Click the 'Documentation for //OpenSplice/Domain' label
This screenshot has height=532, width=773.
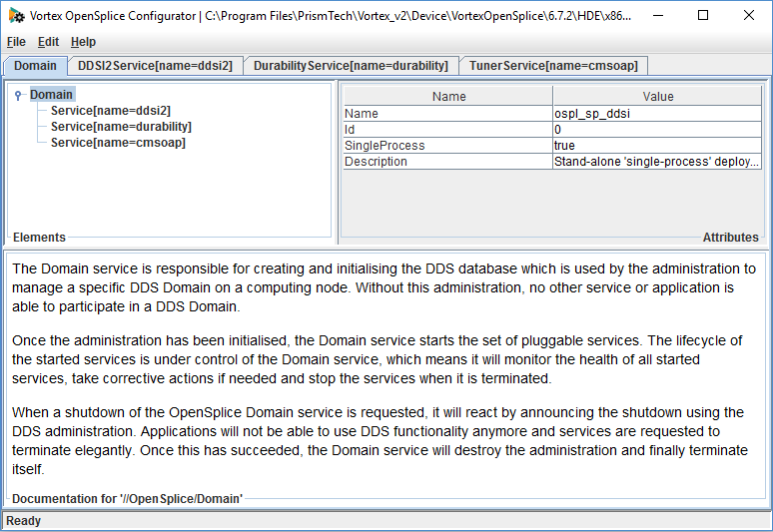[127, 498]
